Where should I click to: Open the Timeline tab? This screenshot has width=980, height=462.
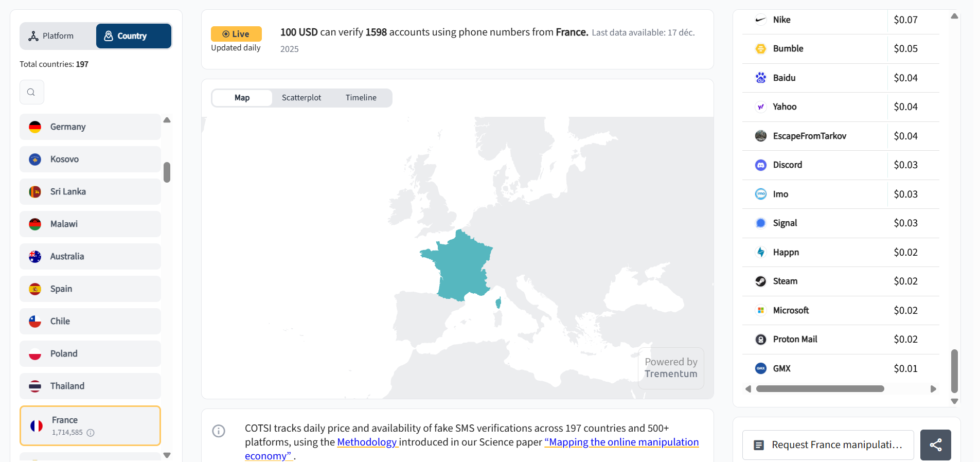click(x=361, y=98)
